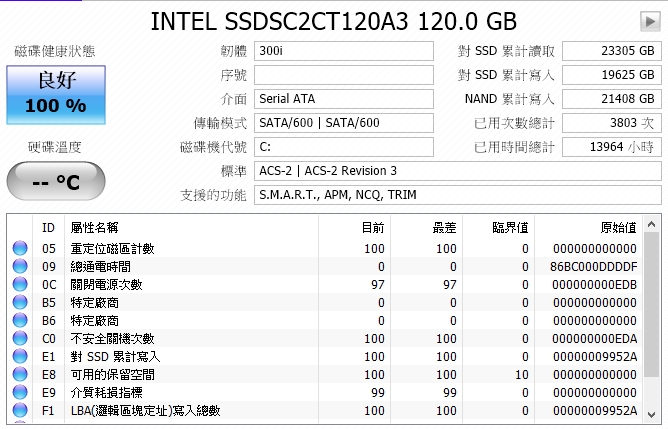The height and width of the screenshot is (429, 668).
Task: Click the 良好 100 % health status button
Action: [56, 95]
